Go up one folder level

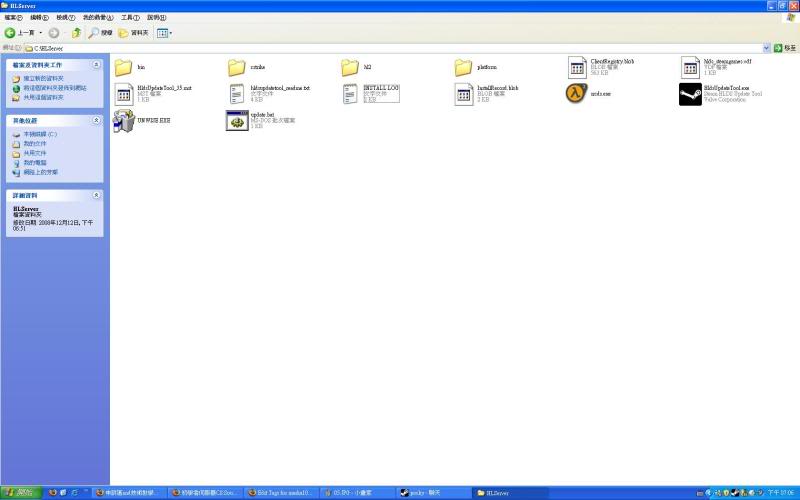76,33
